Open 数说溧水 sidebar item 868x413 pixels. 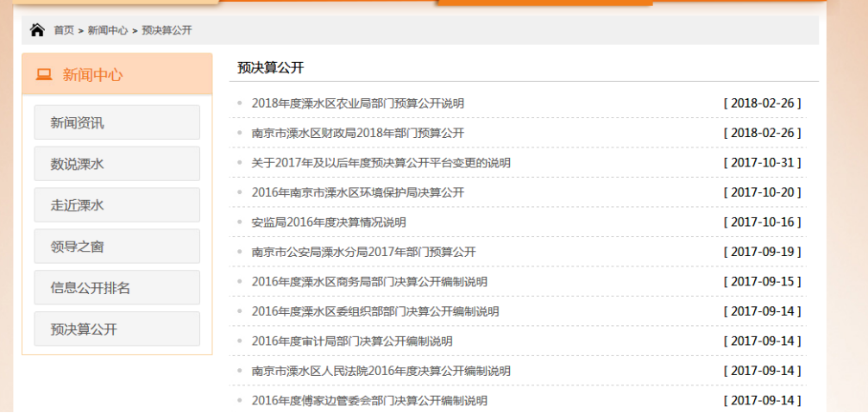(x=116, y=164)
